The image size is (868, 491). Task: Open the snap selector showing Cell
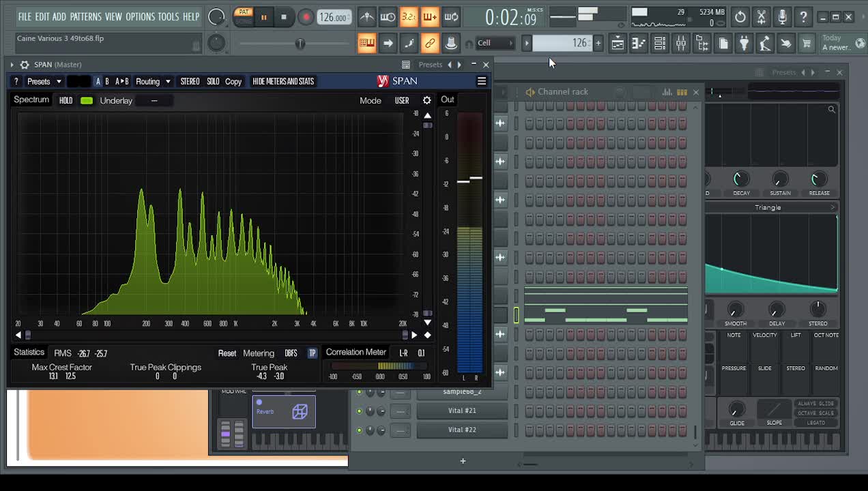495,44
